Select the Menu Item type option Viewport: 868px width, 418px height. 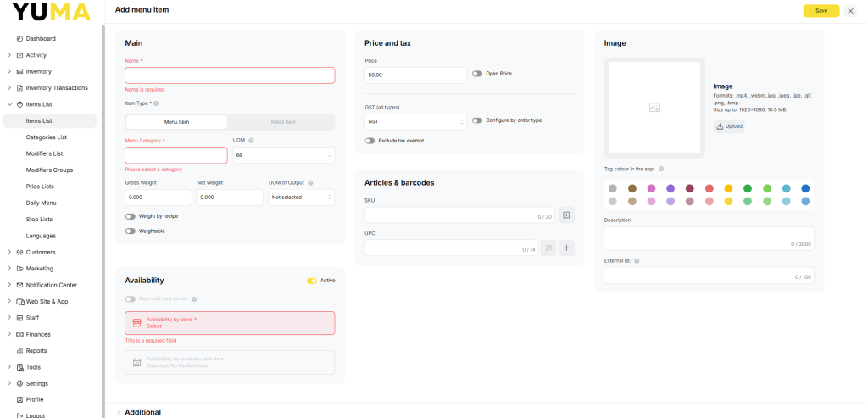[176, 122]
